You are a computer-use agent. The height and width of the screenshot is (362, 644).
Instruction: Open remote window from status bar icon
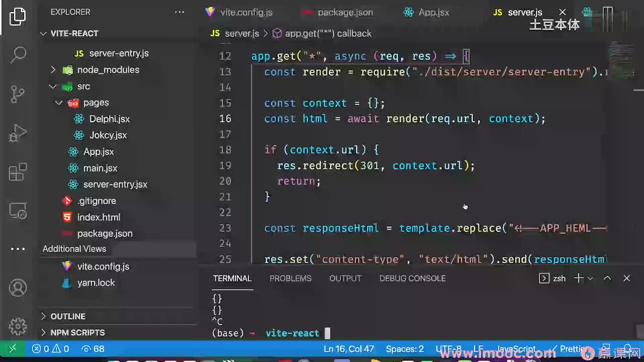[x=13, y=348]
